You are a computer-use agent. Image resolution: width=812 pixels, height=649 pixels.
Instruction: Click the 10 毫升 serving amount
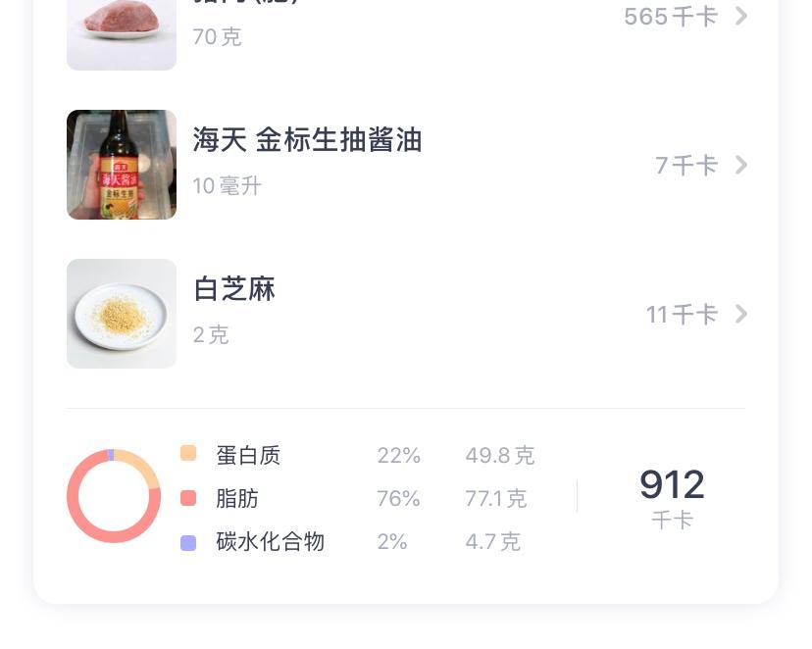tap(227, 186)
